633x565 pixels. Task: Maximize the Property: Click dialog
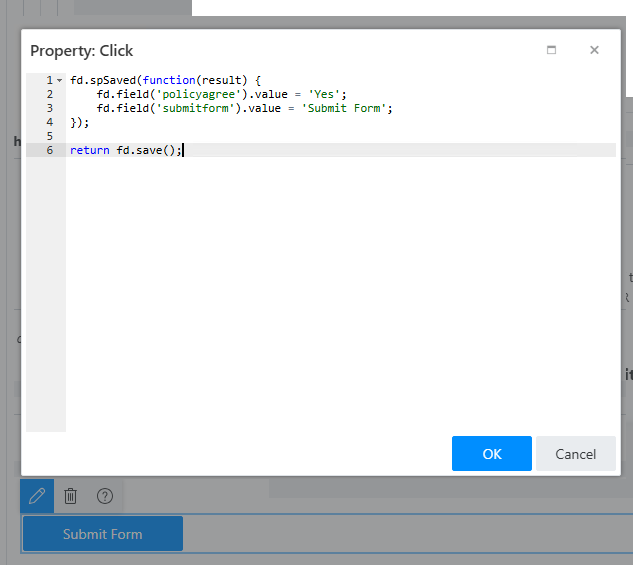click(551, 50)
